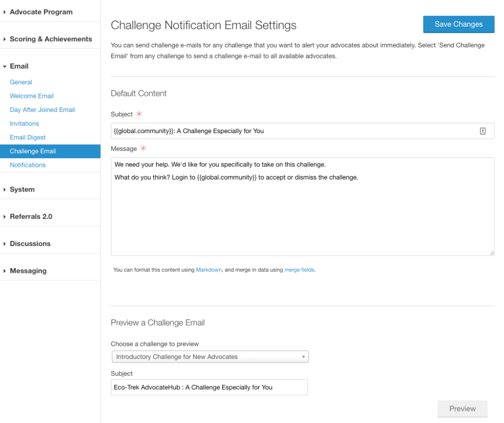Go to Invitations email settings

[24, 124]
